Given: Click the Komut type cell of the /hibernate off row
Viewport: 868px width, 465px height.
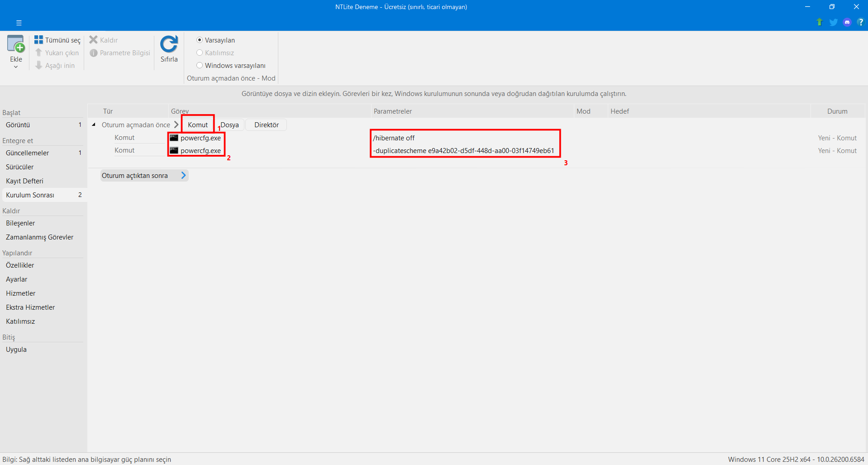Looking at the screenshot, I should coord(124,138).
